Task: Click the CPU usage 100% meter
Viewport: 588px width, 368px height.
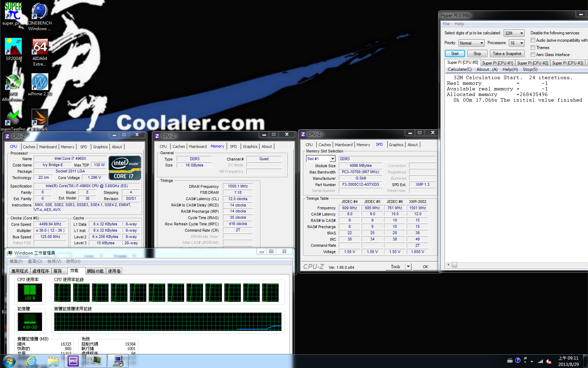Action: (30, 293)
